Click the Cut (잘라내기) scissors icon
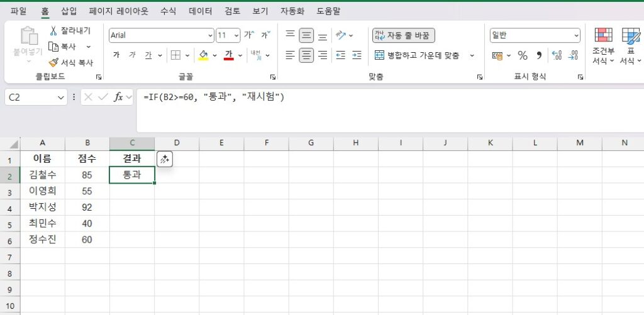 pyautogui.click(x=53, y=31)
